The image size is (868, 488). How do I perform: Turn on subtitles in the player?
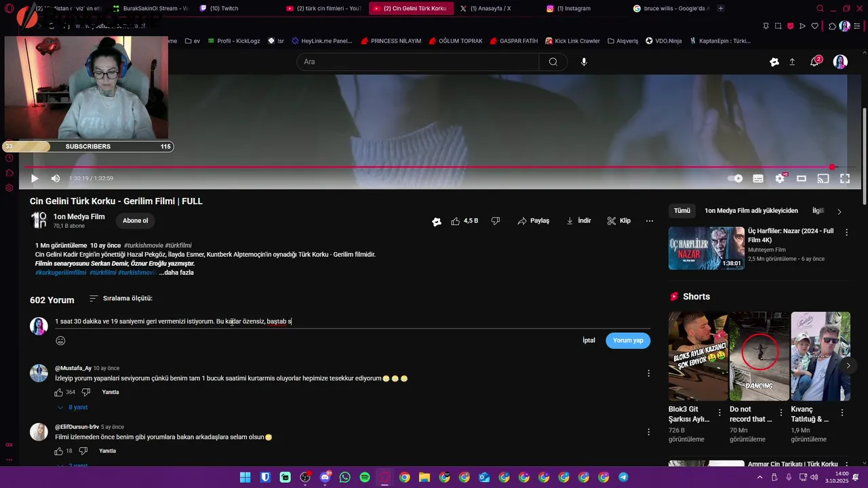click(x=758, y=178)
